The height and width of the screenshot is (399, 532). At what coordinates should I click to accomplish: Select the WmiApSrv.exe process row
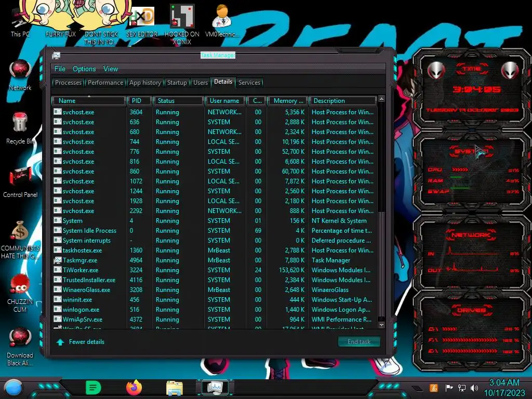(215, 320)
